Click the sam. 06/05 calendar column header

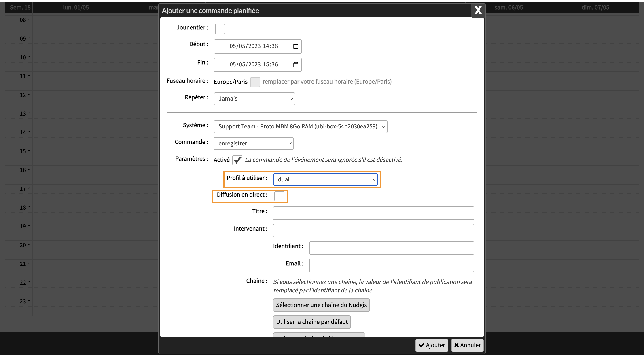(508, 8)
